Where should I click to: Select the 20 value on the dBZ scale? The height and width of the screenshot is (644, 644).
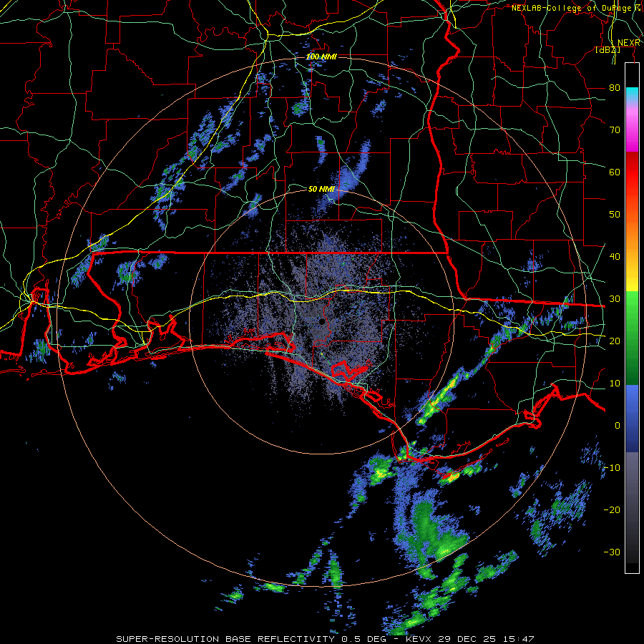tap(615, 341)
